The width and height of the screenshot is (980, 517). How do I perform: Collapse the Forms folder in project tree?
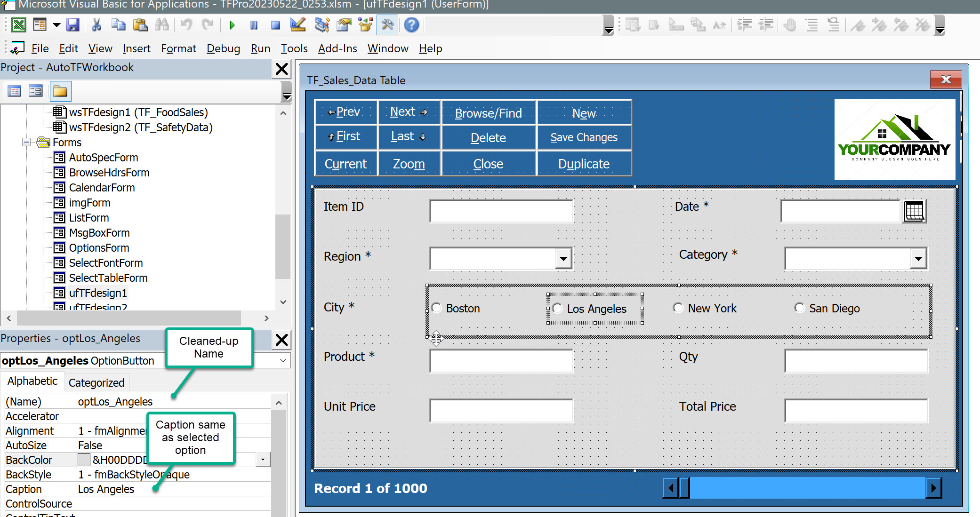(26, 142)
